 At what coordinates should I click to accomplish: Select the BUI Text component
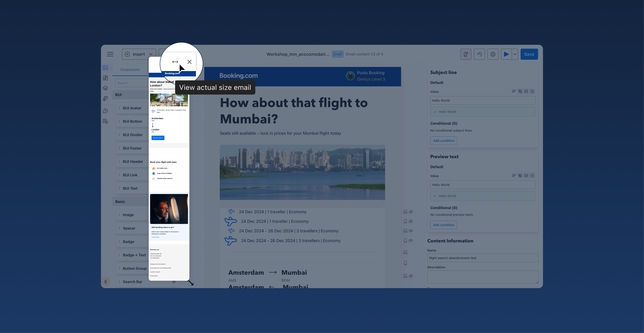(132, 188)
